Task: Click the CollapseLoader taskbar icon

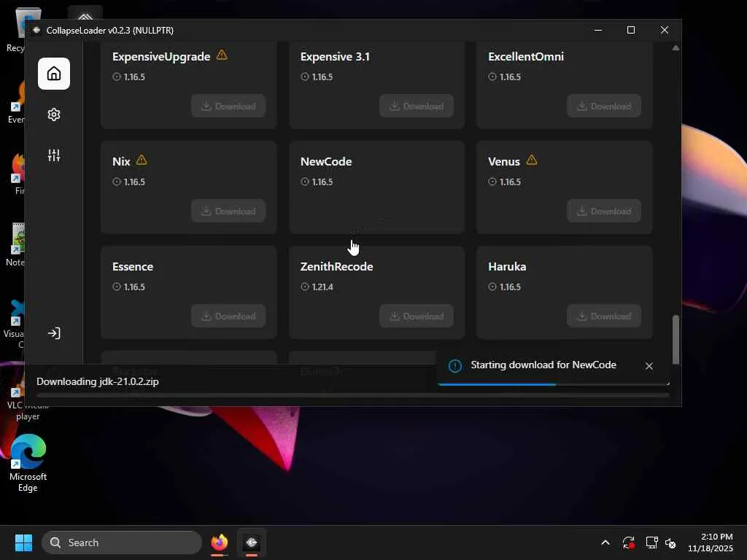Action: tap(252, 542)
